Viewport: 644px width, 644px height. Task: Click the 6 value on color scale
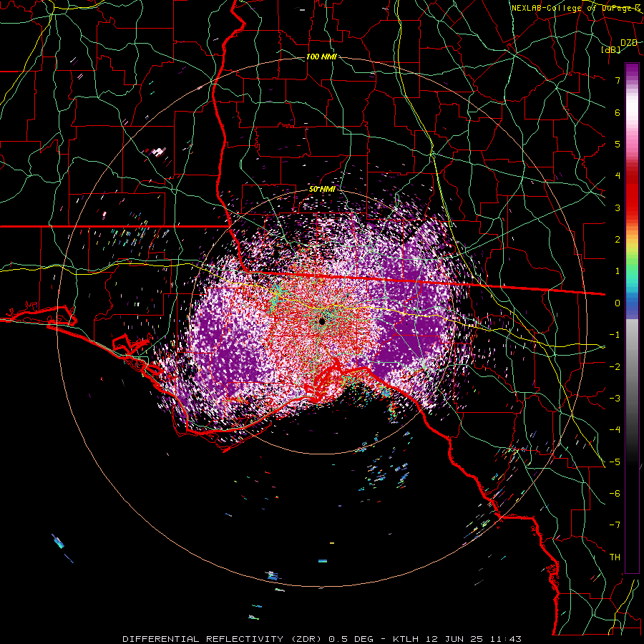(618, 112)
